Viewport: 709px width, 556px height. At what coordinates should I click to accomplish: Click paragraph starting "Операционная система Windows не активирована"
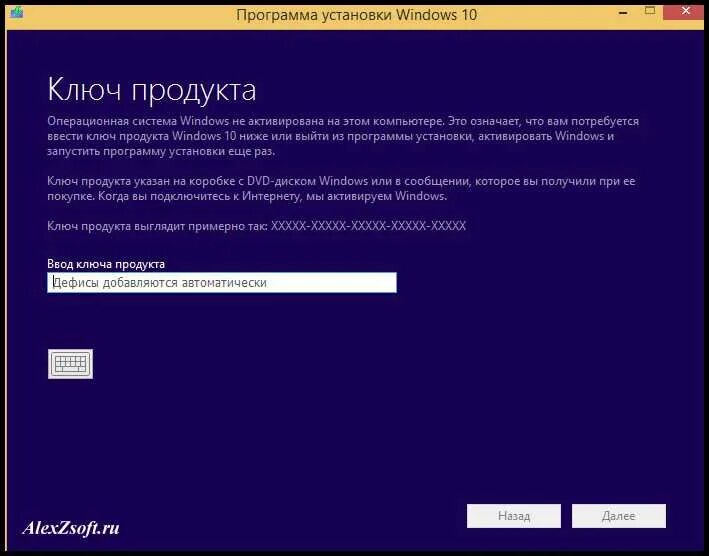(343, 136)
